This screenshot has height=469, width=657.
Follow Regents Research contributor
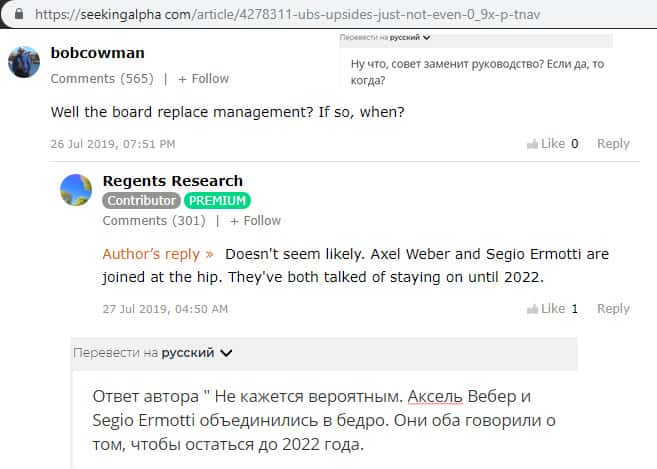click(x=255, y=220)
